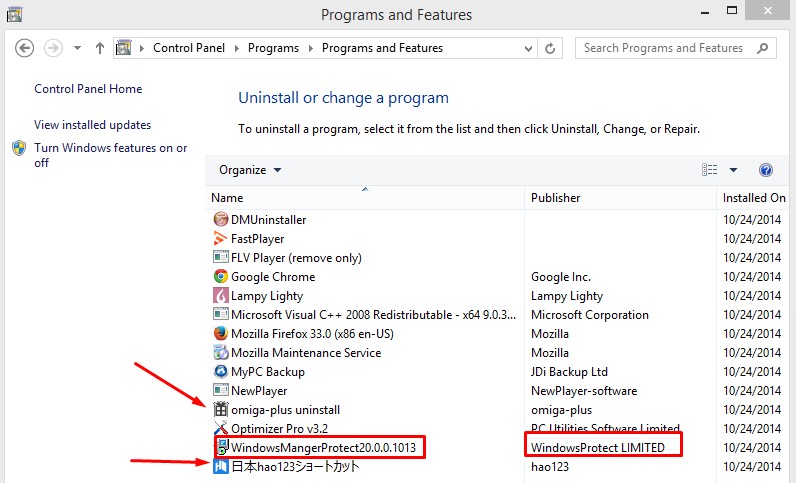Click the MyPC Backup icon
Image resolution: width=796 pixels, height=483 pixels.
point(221,372)
